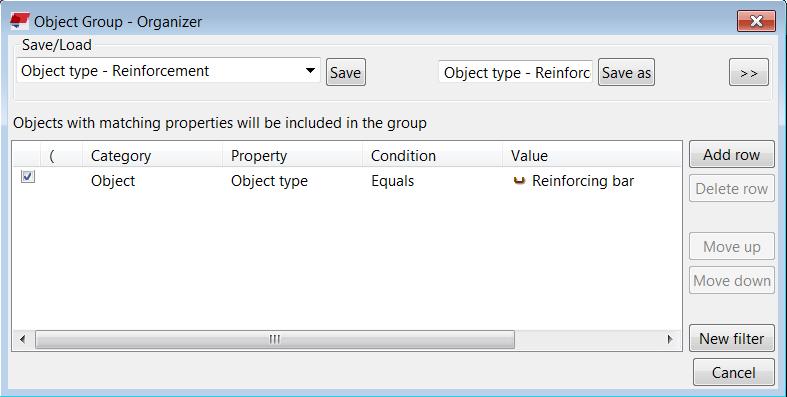787x397 pixels.
Task: Click the Save as name input field
Action: tap(516, 72)
